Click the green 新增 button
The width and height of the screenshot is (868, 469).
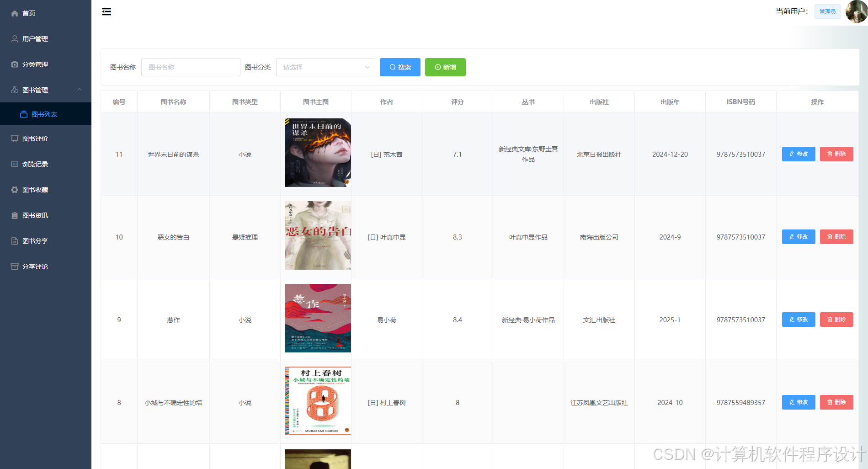[x=445, y=67]
